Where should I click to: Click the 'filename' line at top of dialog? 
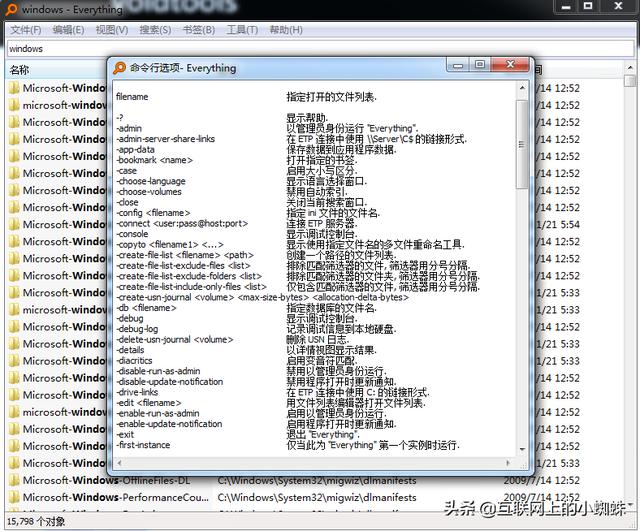(x=132, y=97)
